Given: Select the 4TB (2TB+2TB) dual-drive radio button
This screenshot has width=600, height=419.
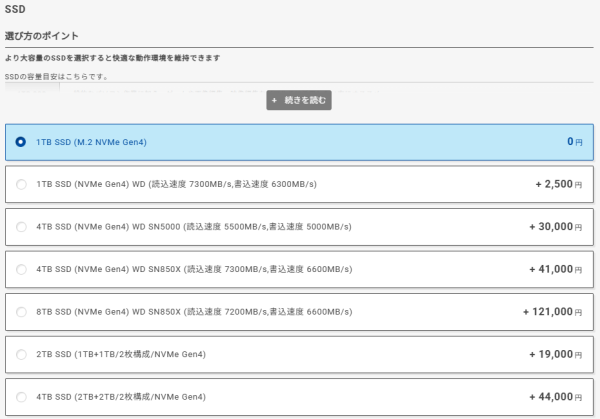Looking at the screenshot, I should point(21,397).
